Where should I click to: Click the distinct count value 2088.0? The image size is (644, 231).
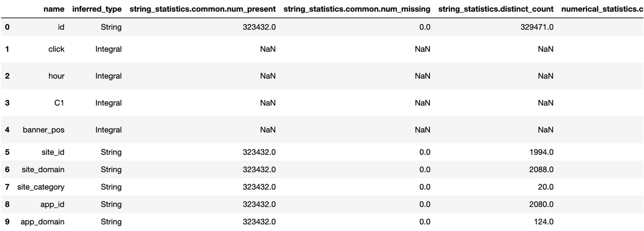(x=540, y=169)
